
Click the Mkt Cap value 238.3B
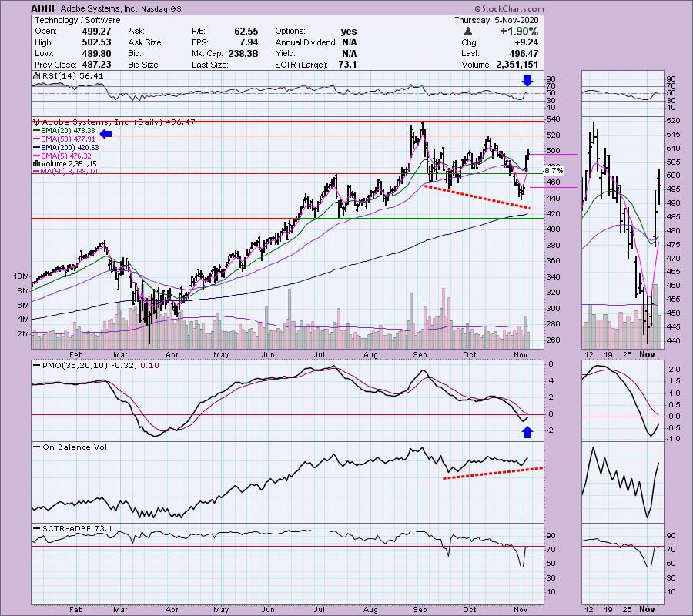[243, 53]
